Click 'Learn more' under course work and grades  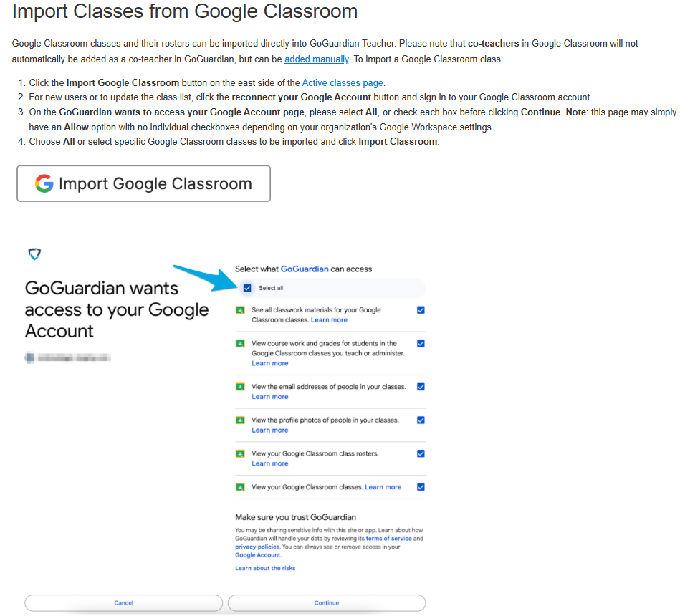[269, 363]
